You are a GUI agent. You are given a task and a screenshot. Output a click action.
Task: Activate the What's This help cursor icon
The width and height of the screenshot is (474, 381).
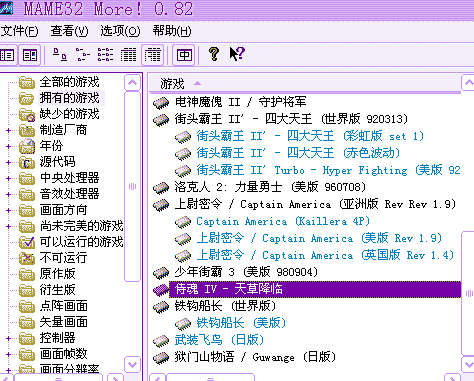click(237, 54)
